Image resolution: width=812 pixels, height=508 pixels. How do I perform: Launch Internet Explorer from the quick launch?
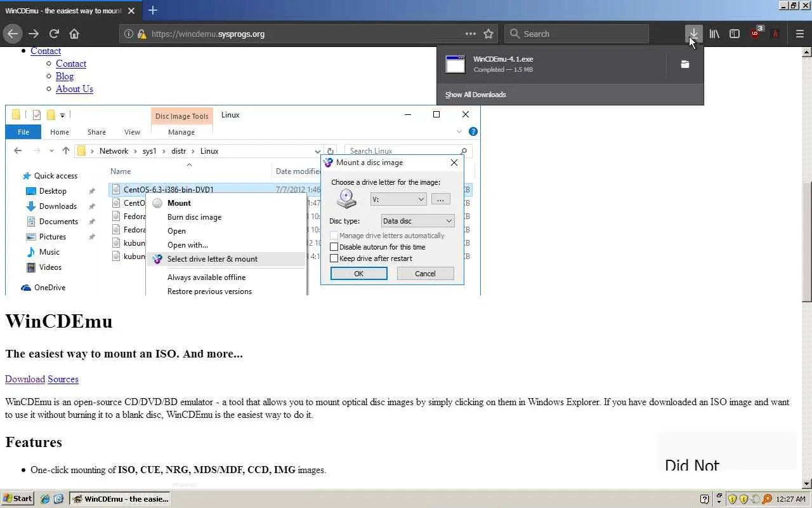(45, 499)
